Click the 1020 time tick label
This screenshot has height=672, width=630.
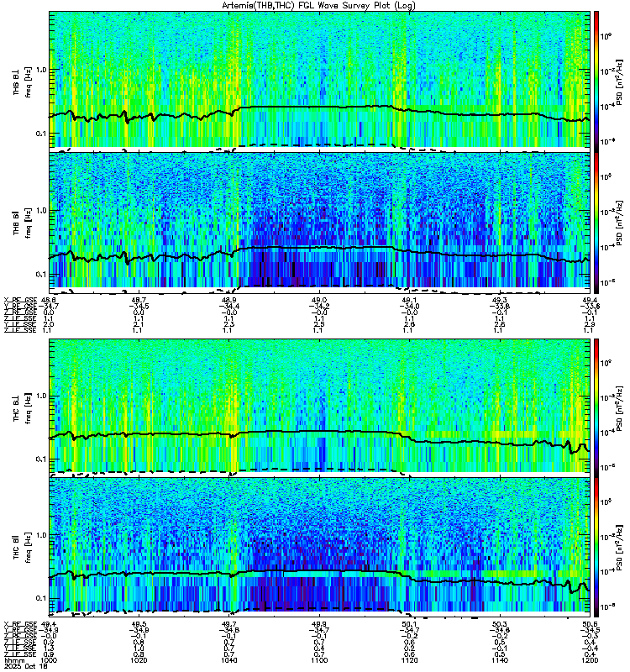tap(139, 660)
